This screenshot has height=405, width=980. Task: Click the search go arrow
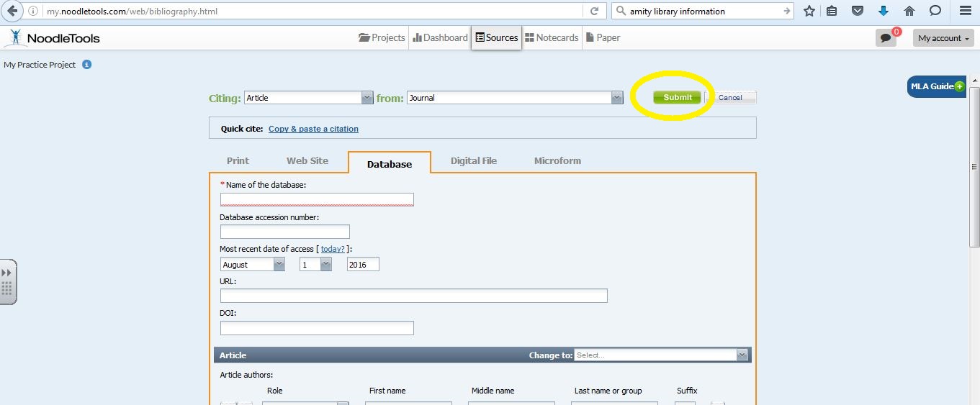[786, 11]
